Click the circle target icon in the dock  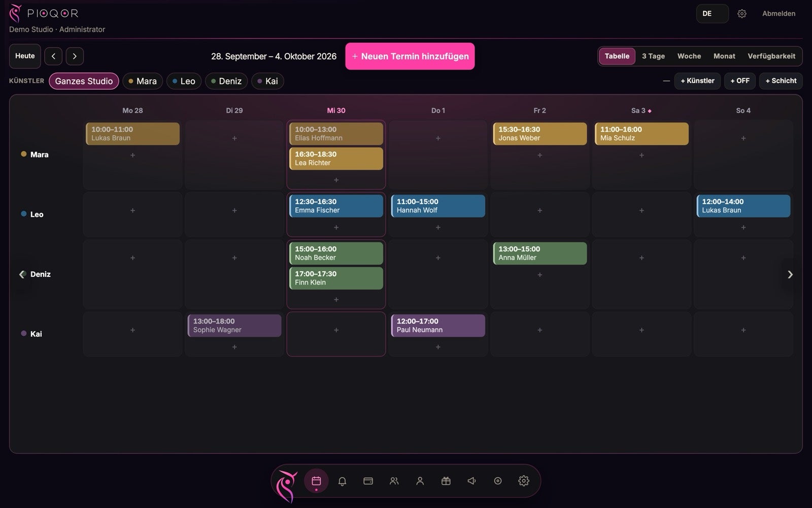click(497, 481)
